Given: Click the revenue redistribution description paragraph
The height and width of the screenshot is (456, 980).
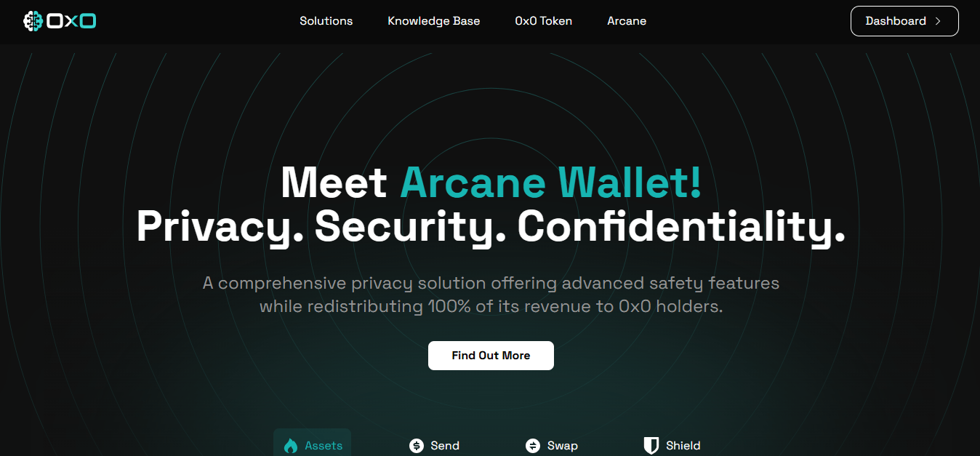Looking at the screenshot, I should click(x=491, y=295).
